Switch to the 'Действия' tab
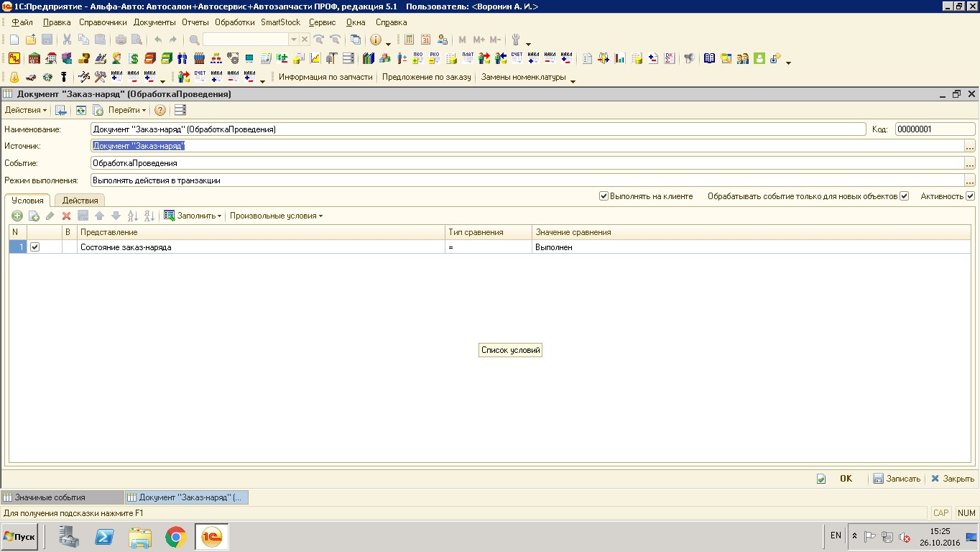 click(80, 201)
